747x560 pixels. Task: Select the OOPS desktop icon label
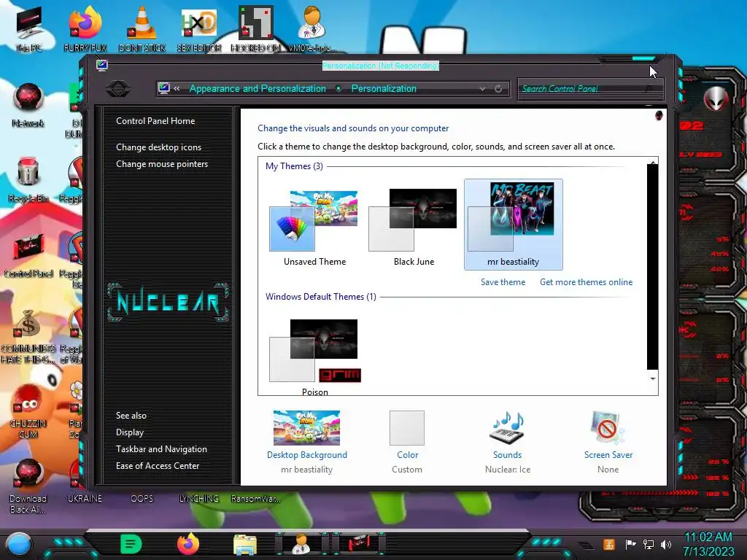coord(142,499)
